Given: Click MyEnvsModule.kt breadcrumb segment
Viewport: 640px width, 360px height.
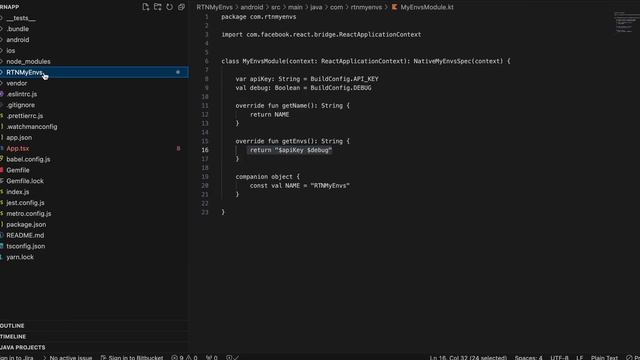Looking at the screenshot, I should (x=427, y=7).
